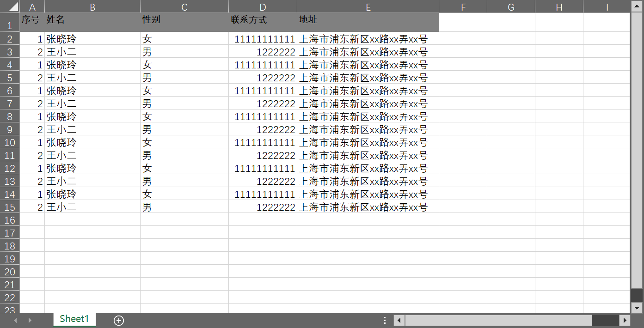Select sequence number 1 in row 2
The image size is (644, 328).
[32, 38]
